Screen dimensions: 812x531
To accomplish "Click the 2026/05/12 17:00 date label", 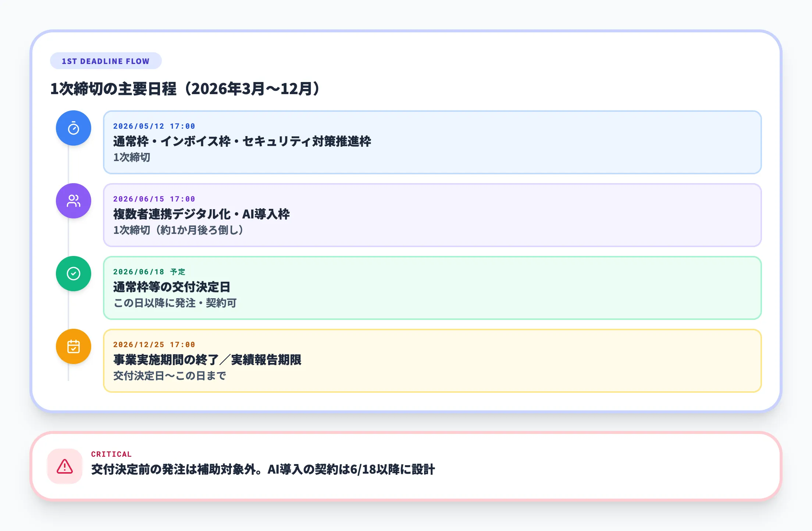I will click(x=154, y=126).
